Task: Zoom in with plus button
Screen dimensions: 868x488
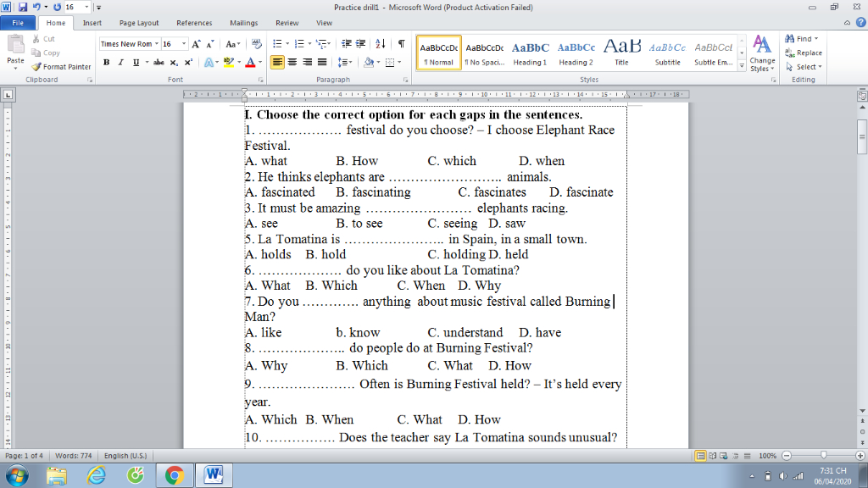Action: tap(860, 456)
